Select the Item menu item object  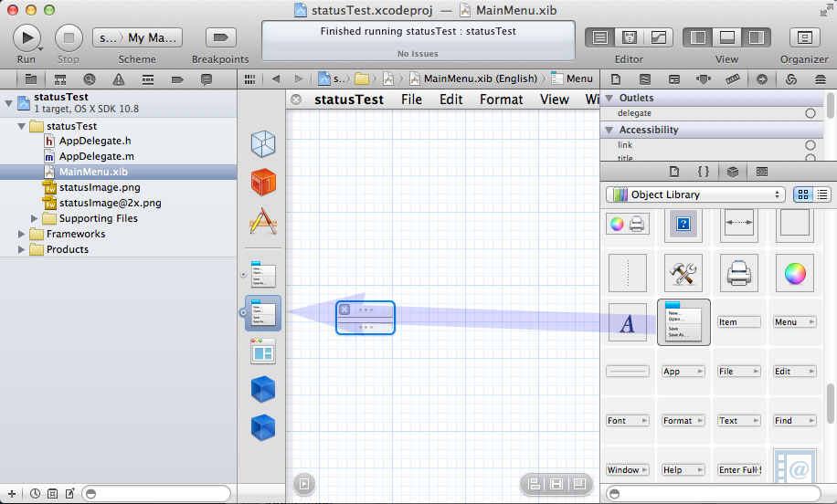(x=739, y=322)
